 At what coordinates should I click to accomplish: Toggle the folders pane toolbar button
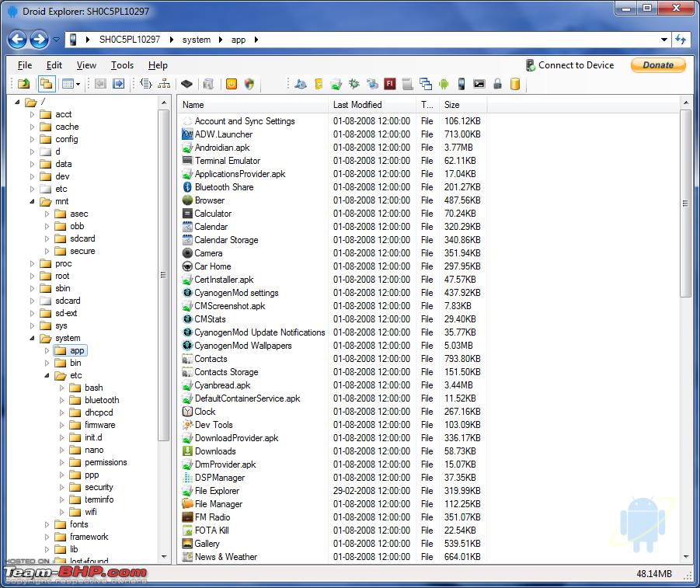(x=47, y=83)
